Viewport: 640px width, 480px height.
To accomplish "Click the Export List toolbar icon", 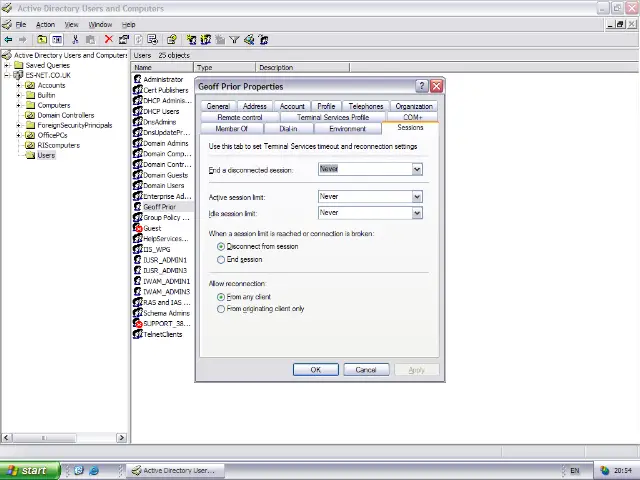I will (153, 40).
